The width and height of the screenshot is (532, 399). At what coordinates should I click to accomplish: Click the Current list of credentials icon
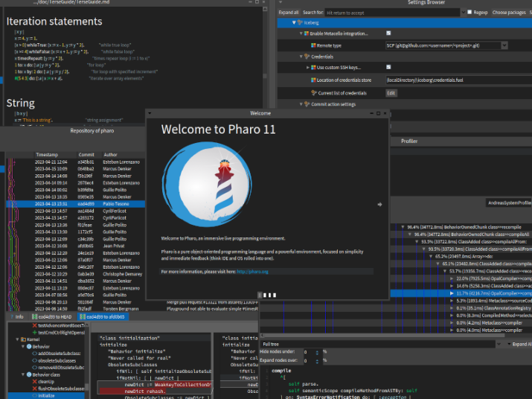[314, 93]
